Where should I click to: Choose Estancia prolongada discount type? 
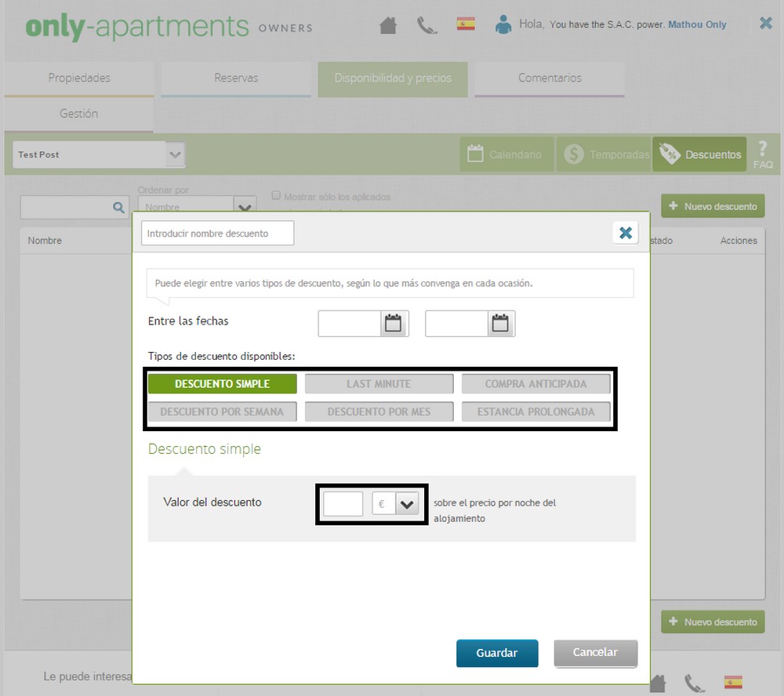[535, 411]
